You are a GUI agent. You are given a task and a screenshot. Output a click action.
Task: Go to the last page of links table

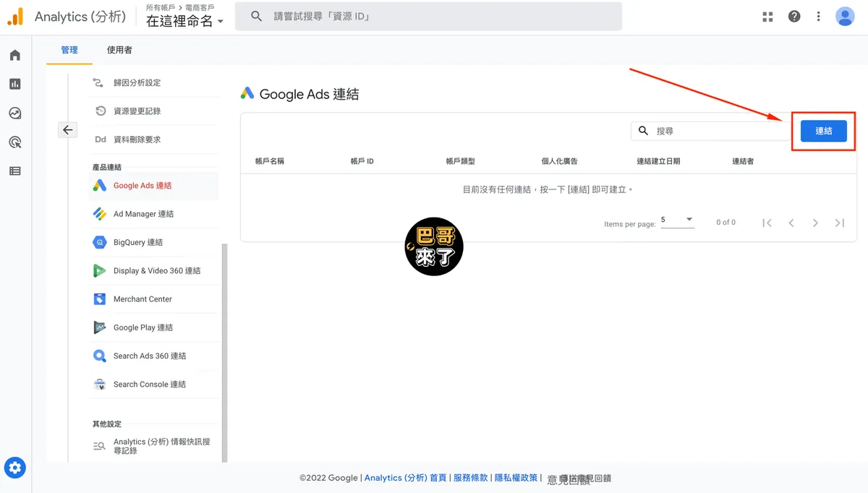click(x=840, y=223)
